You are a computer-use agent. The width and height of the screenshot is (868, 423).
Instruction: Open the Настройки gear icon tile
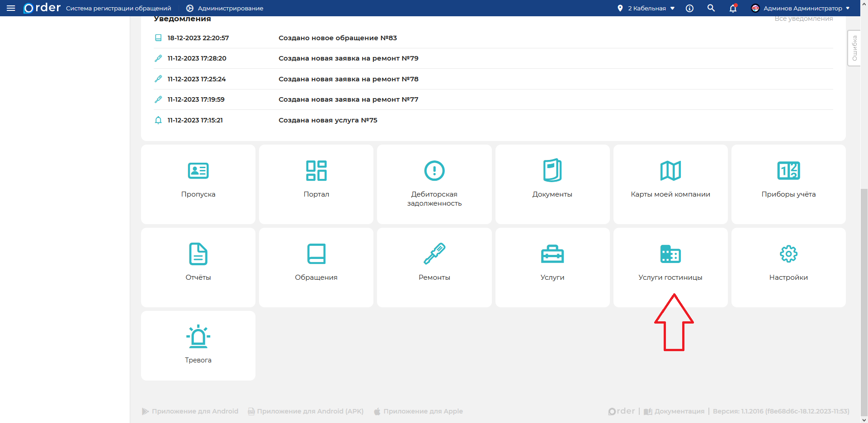pos(788,254)
